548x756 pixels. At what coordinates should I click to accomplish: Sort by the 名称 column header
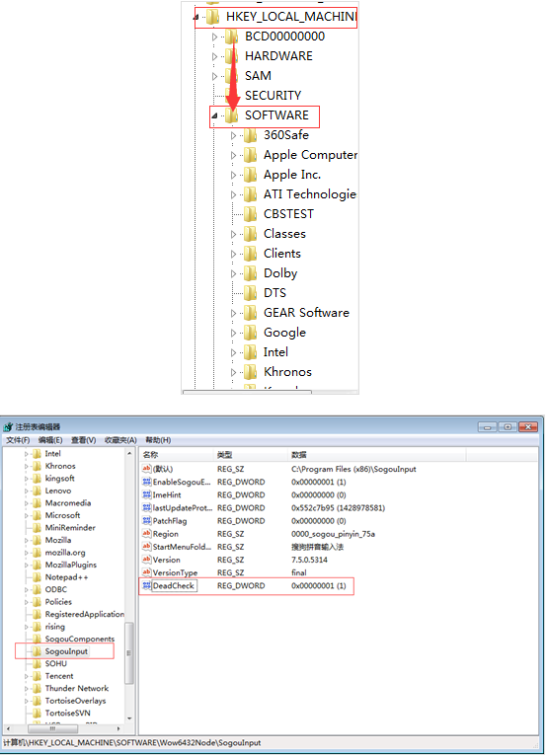(x=176, y=455)
